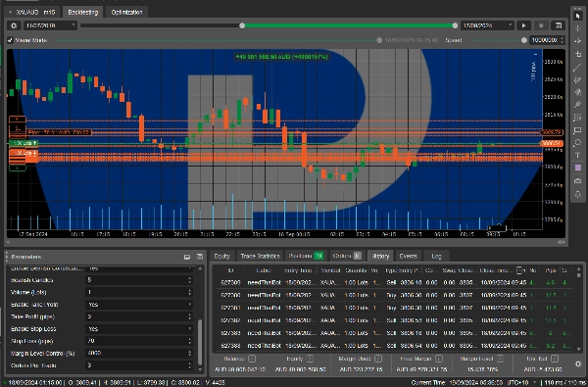
Task: Select the XAUAUD m15 instance tab
Action: [33, 12]
